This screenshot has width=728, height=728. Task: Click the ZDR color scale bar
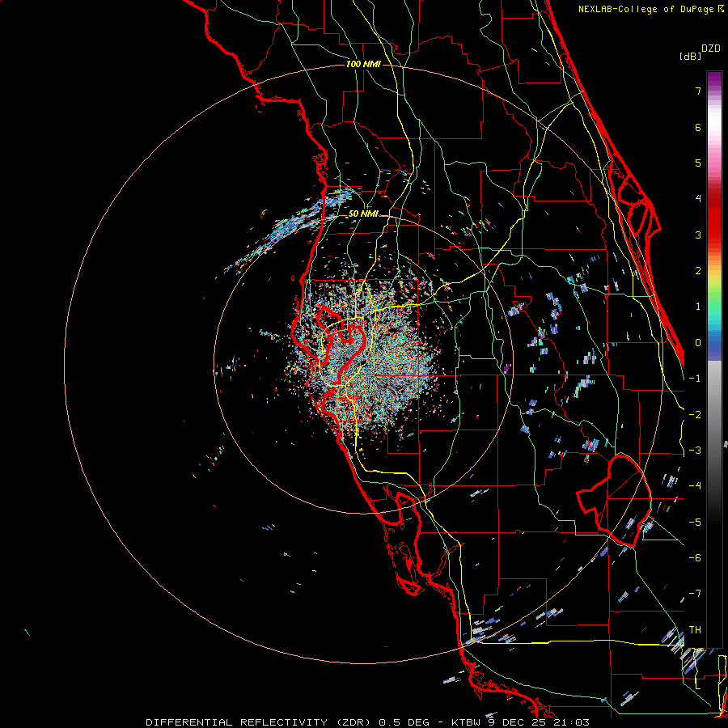tap(714, 359)
